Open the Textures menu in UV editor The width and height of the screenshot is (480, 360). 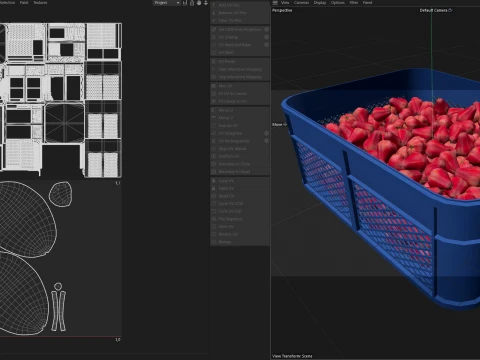[x=40, y=3]
